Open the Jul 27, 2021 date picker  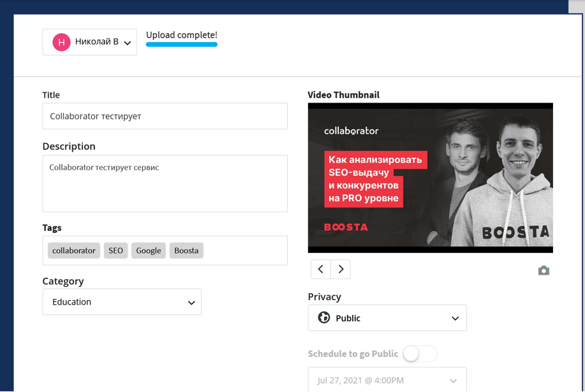coord(387,381)
